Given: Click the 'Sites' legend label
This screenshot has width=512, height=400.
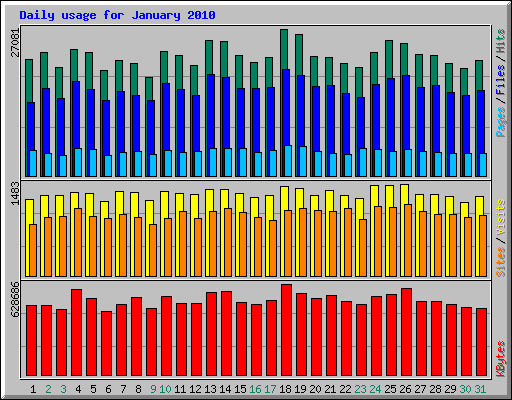Looking at the screenshot, I should click(x=501, y=262).
